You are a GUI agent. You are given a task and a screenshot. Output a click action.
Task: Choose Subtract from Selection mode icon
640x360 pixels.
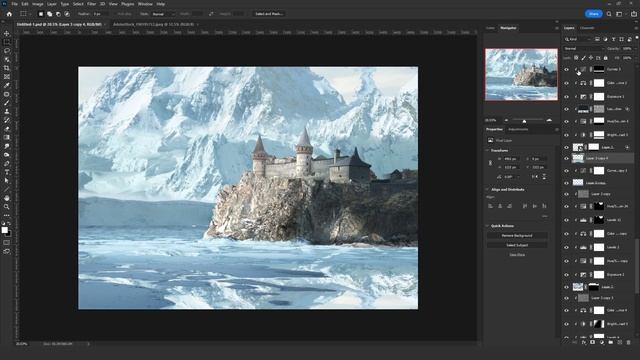[x=58, y=14]
